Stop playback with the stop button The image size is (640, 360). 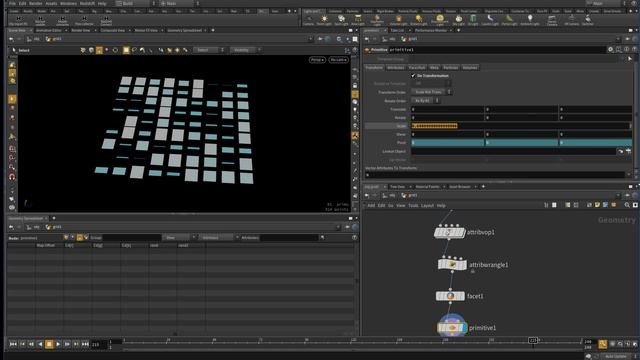(x=49, y=344)
